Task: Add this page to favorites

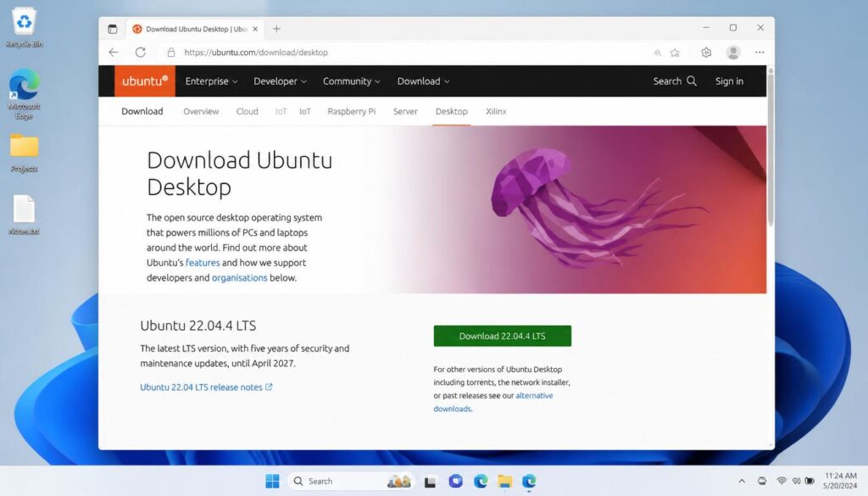Action: pos(675,53)
